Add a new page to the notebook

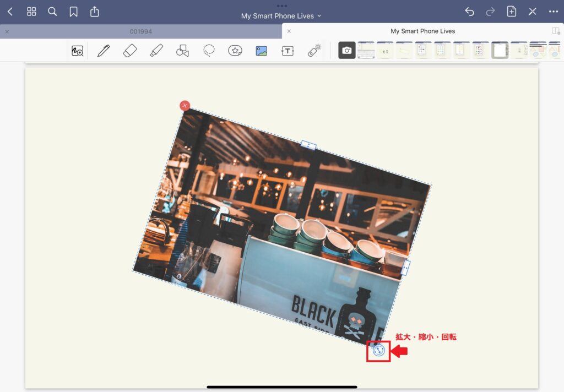[x=512, y=12]
